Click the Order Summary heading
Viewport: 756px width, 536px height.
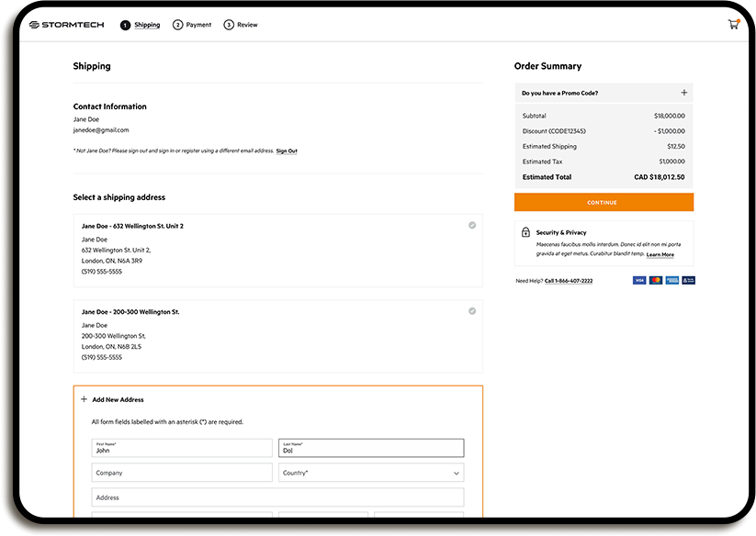tap(547, 66)
